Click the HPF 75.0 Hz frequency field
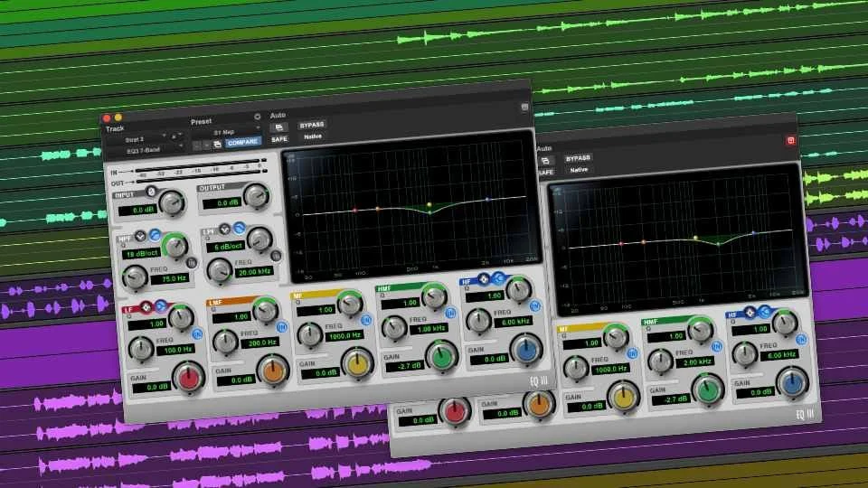This screenshot has height=488, width=868. click(x=172, y=279)
